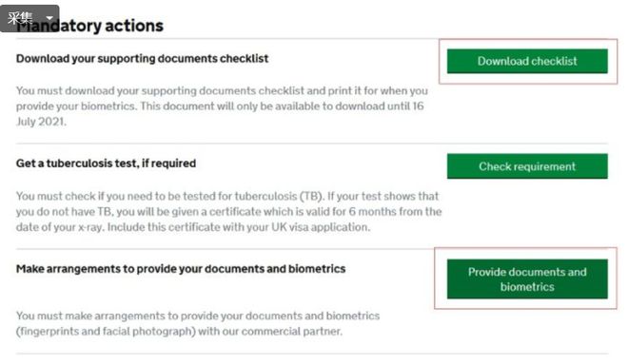Open Provide documents and biometrics

(527, 279)
